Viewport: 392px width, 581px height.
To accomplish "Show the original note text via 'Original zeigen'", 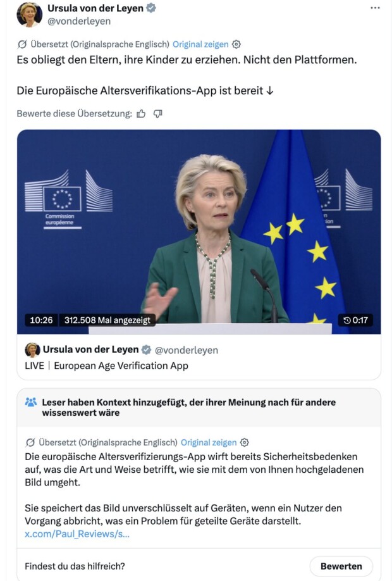I will pyautogui.click(x=209, y=442).
